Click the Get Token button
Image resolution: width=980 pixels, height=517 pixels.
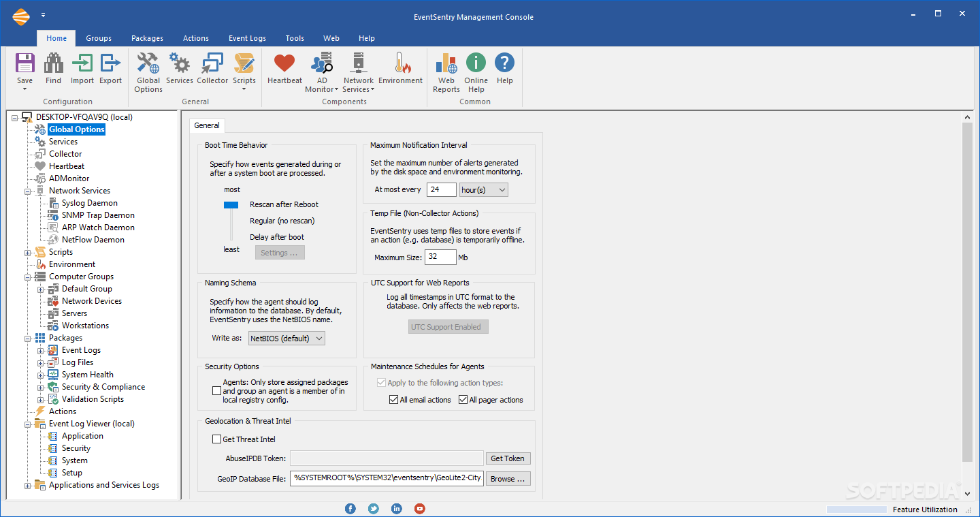click(x=508, y=458)
